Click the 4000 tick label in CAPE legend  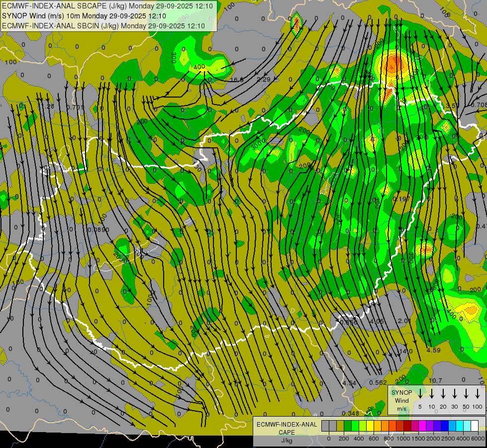[x=463, y=439]
